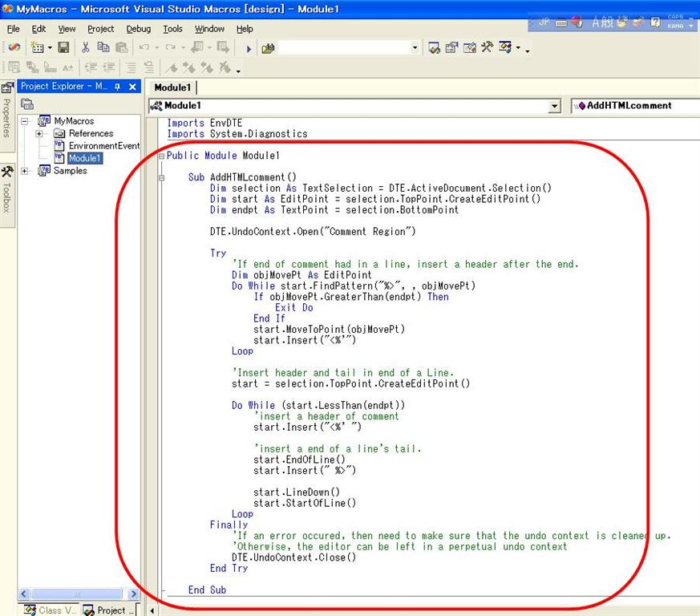Open the Help menu

tap(245, 29)
